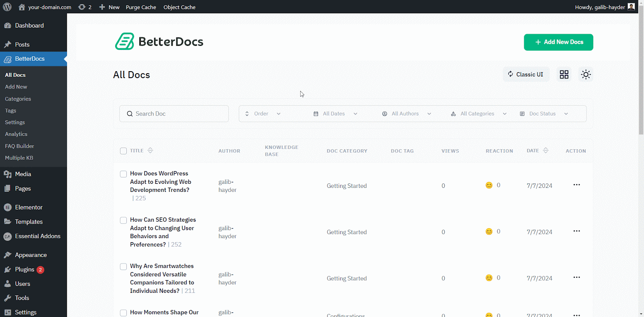Click Getting Started category in SEO row
This screenshot has height=317, width=644.
pyautogui.click(x=347, y=232)
